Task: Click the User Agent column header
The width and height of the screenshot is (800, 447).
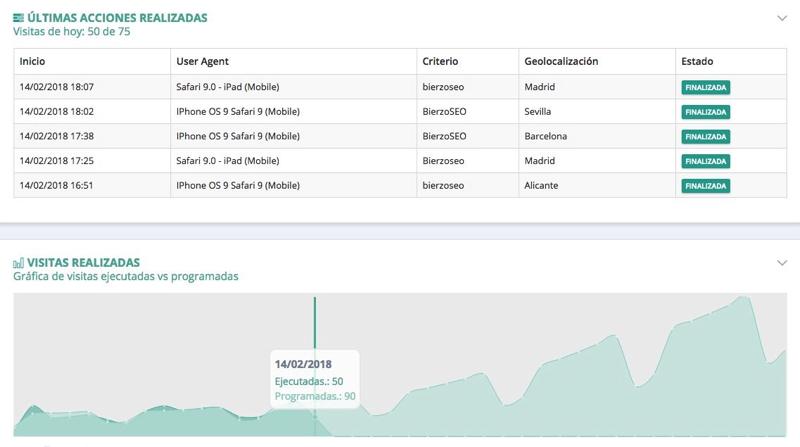Action: 202,61
